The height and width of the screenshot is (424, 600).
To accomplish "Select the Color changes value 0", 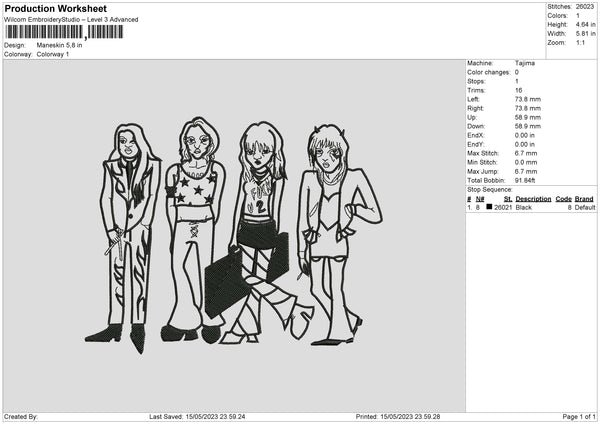I will 517,72.
